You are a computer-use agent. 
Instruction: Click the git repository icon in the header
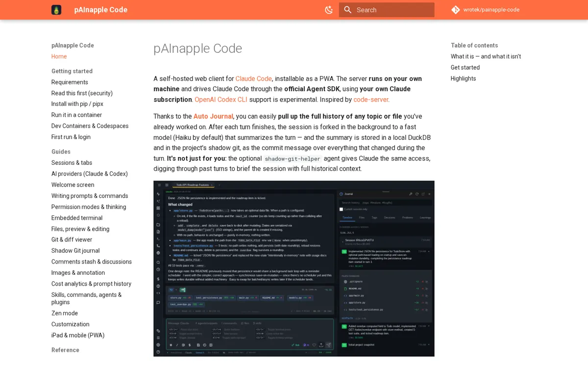(x=456, y=10)
